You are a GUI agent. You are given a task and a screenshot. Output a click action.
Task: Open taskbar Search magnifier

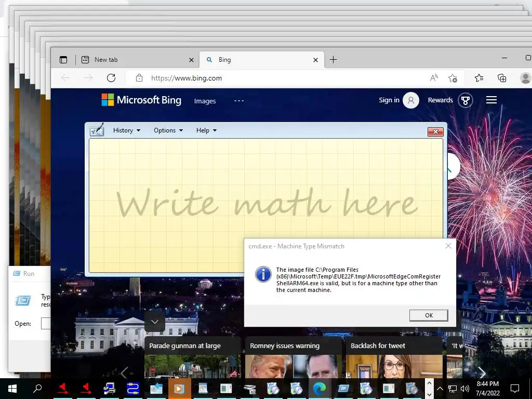coord(37,389)
